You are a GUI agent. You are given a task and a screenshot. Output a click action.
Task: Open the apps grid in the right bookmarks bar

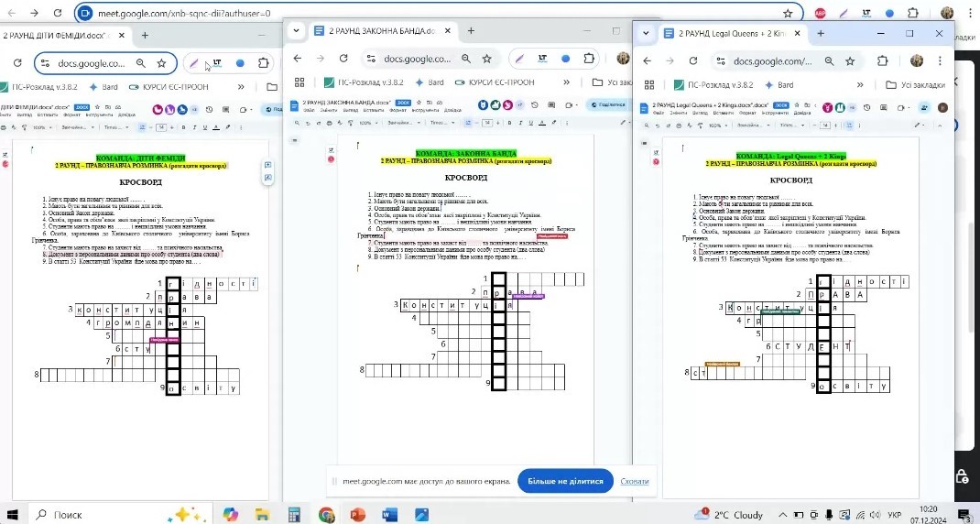[x=651, y=85]
